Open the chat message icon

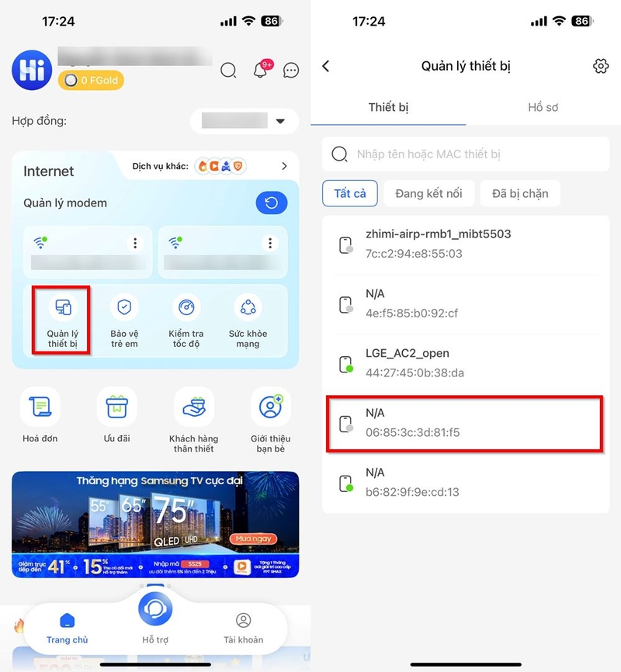click(291, 70)
